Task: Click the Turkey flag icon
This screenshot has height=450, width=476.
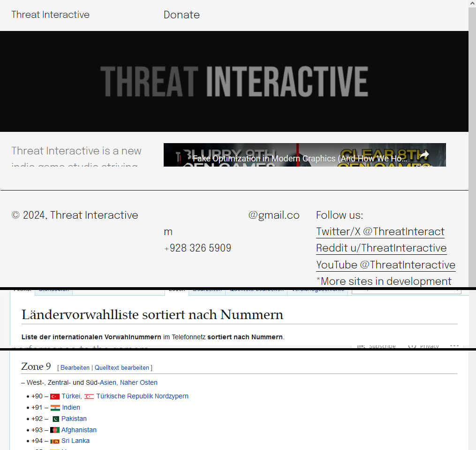Action: tap(55, 397)
